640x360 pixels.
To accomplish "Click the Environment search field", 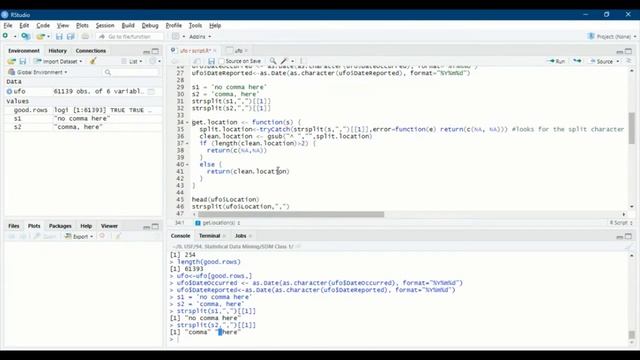I will [131, 72].
